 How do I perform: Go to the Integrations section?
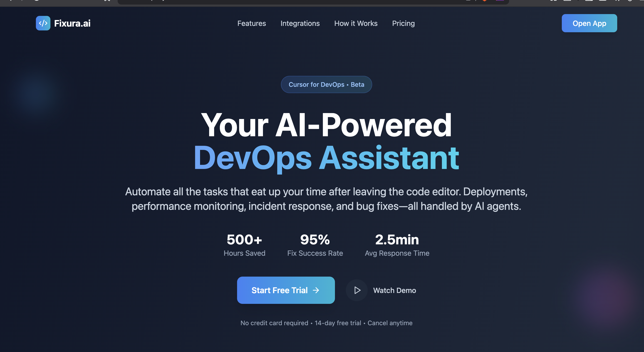coord(300,23)
